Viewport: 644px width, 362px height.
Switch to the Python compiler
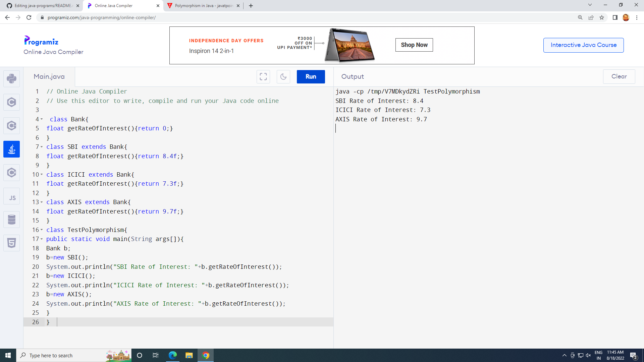pyautogui.click(x=11, y=79)
